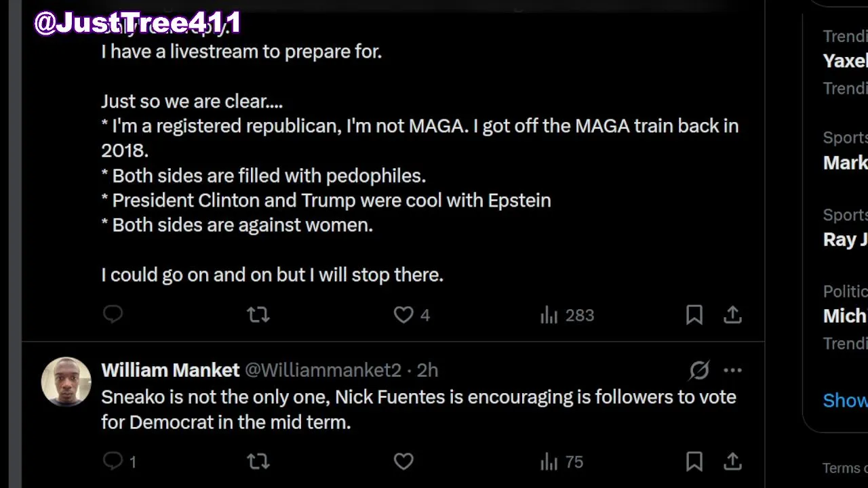Repost William Manket's tweet
The height and width of the screenshot is (488, 868).
(258, 462)
